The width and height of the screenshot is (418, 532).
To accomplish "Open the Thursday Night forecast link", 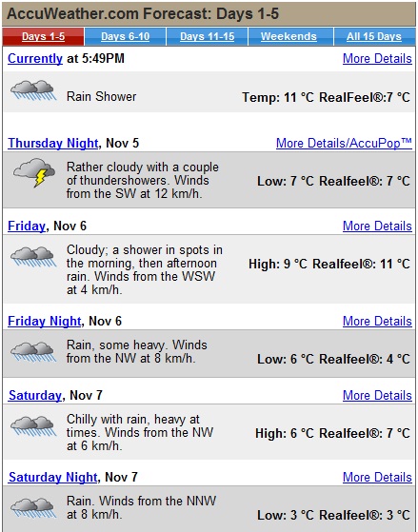I will [x=53, y=143].
